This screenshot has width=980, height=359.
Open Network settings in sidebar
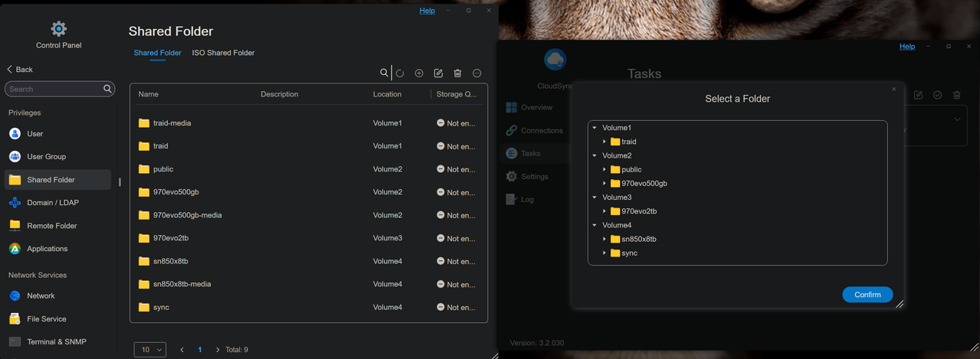[x=58, y=295]
